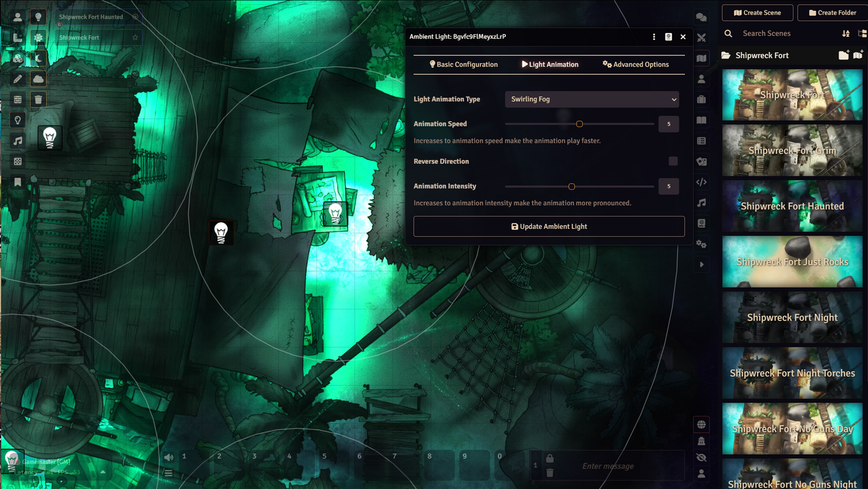Open the Combat Encounters sidebar tab
The image size is (868, 489).
(701, 37)
